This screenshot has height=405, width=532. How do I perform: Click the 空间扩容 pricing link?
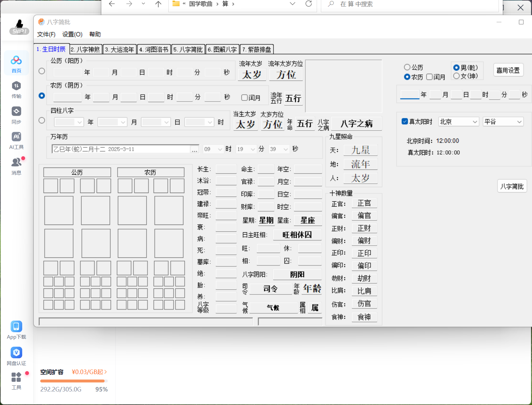89,372
